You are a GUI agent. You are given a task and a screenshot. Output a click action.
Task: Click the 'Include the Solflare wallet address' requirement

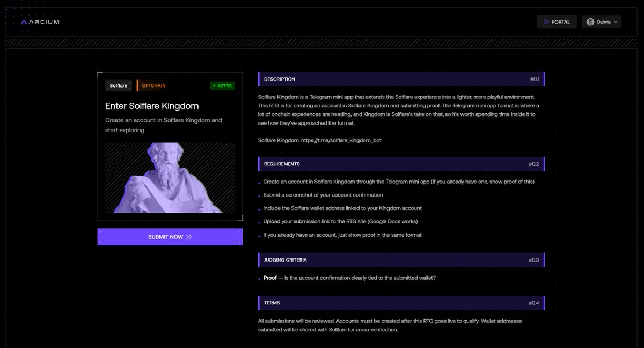pyautogui.click(x=342, y=208)
